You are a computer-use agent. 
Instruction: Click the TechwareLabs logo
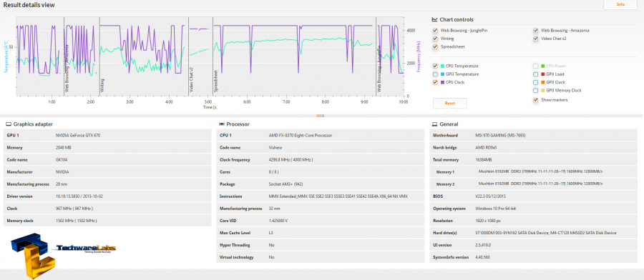coord(61,254)
